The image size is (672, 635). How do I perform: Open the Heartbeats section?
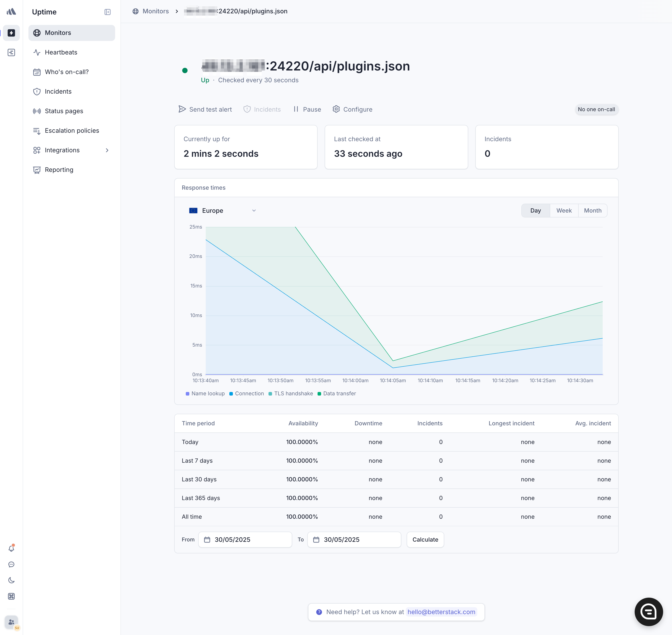point(61,52)
